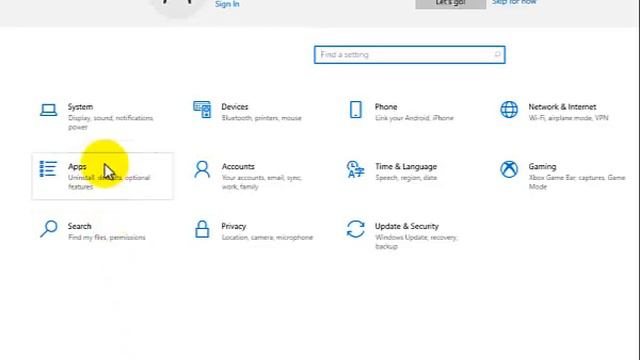Image resolution: width=640 pixels, height=360 pixels.
Task: Open the System laptop icon
Action: click(x=49, y=110)
